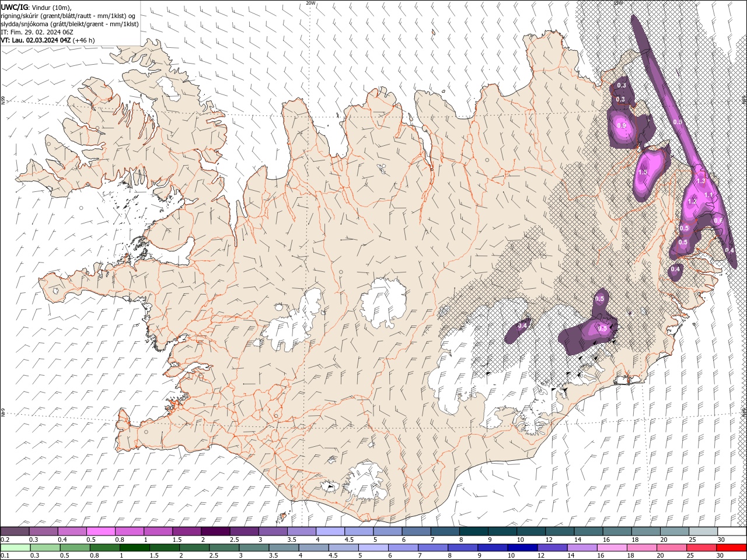Click the 25 red-pink swatch in lower legend row
This screenshot has width=747, height=560.
702,548
